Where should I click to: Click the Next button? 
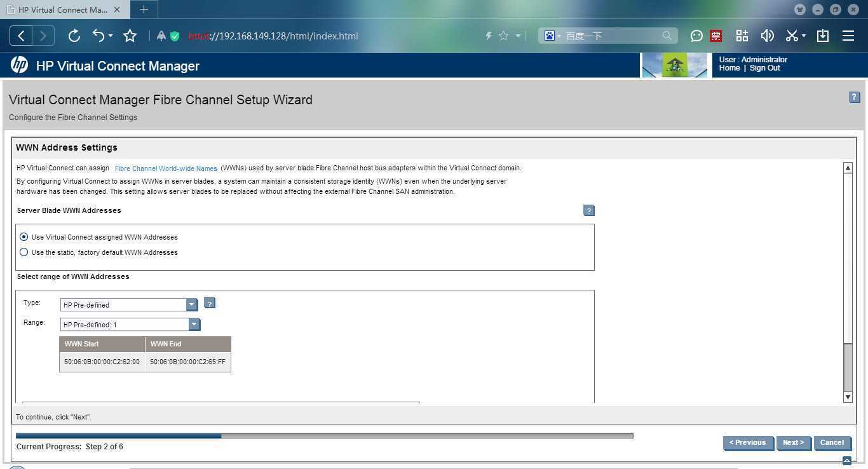(794, 443)
